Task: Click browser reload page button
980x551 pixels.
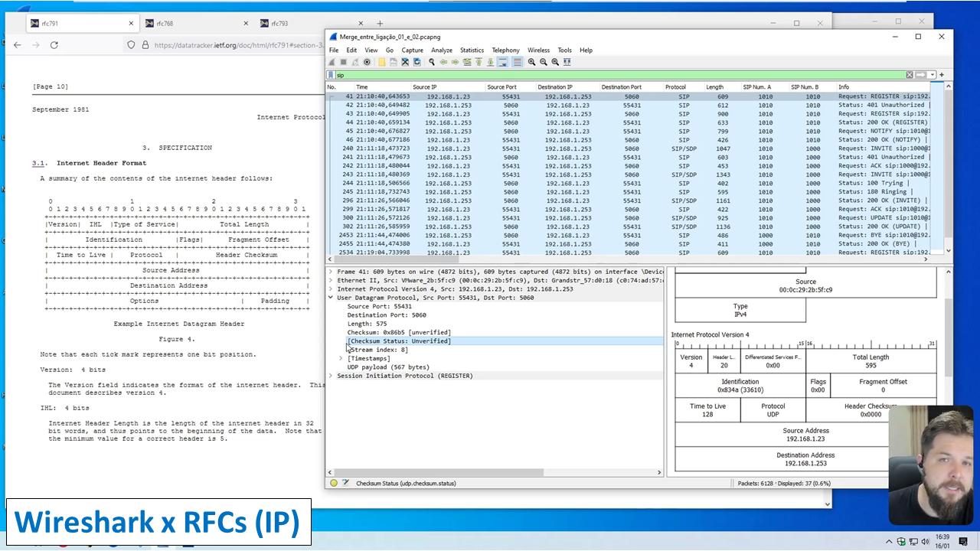Action: tap(54, 45)
